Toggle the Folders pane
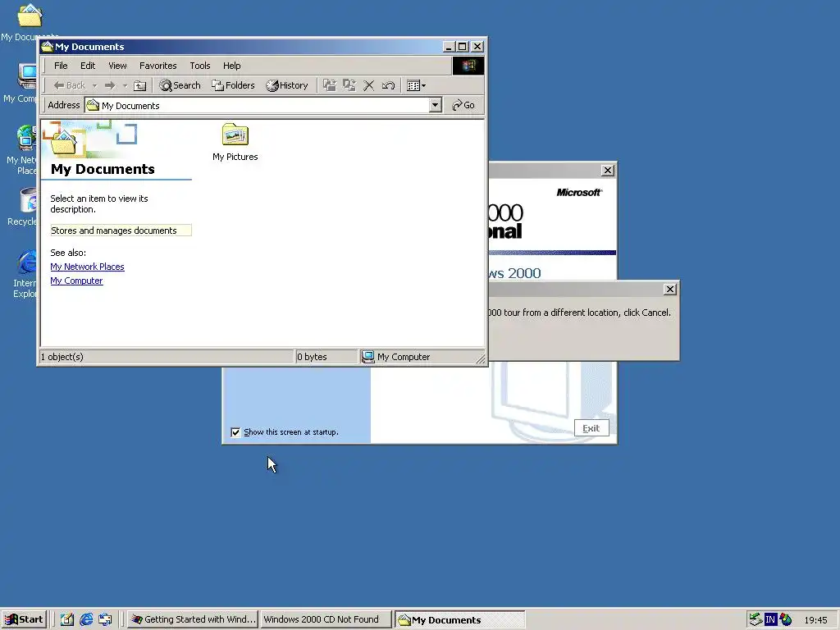Viewport: 840px width, 630px height. [x=233, y=85]
